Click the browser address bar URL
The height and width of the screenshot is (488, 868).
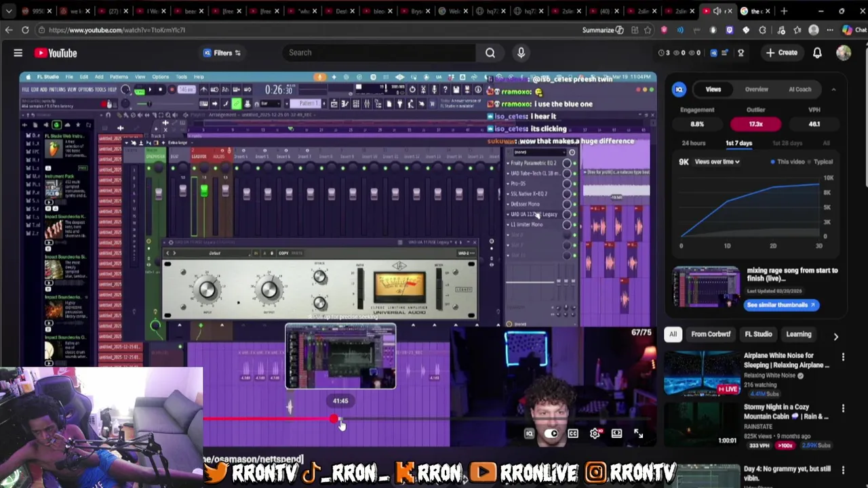tap(117, 30)
